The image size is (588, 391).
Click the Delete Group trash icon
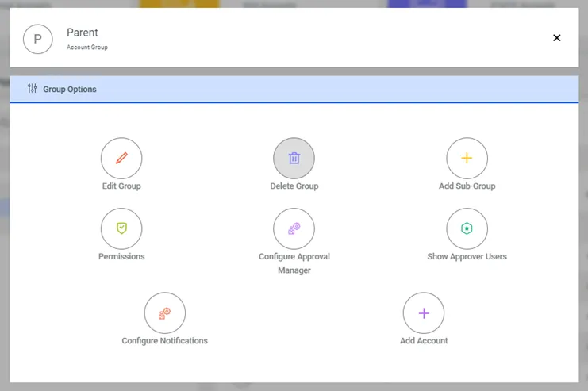tap(294, 158)
